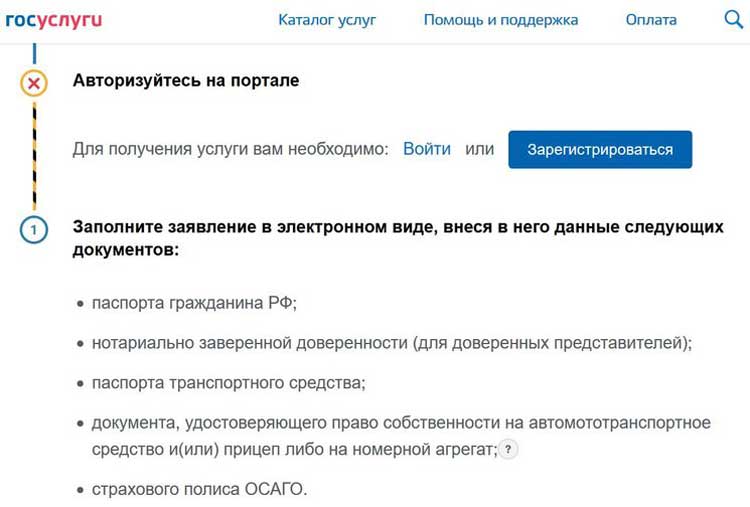Click the step 1 circle icon

point(34,230)
